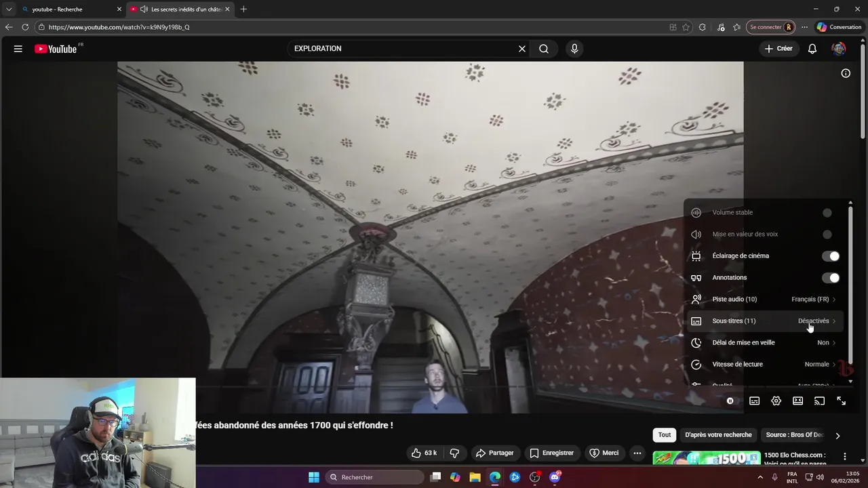Image resolution: width=868 pixels, height=488 pixels.
Task: Switch player to default view mode
Action: tap(798, 401)
